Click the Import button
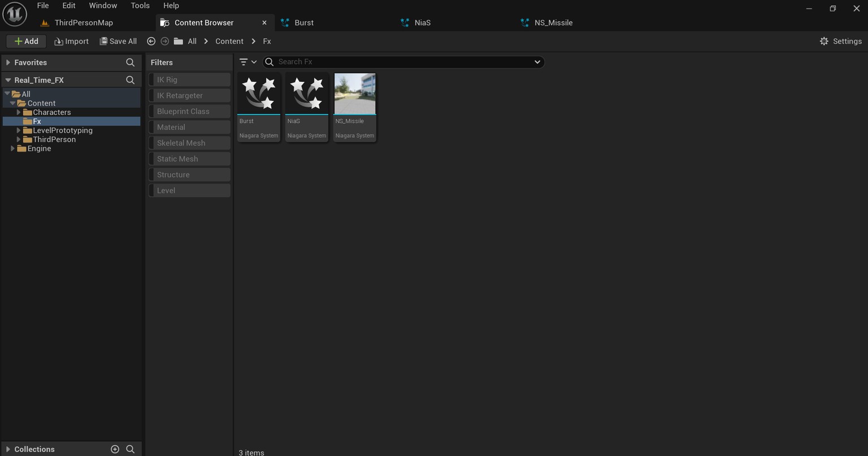This screenshot has width=868, height=456. [71, 41]
